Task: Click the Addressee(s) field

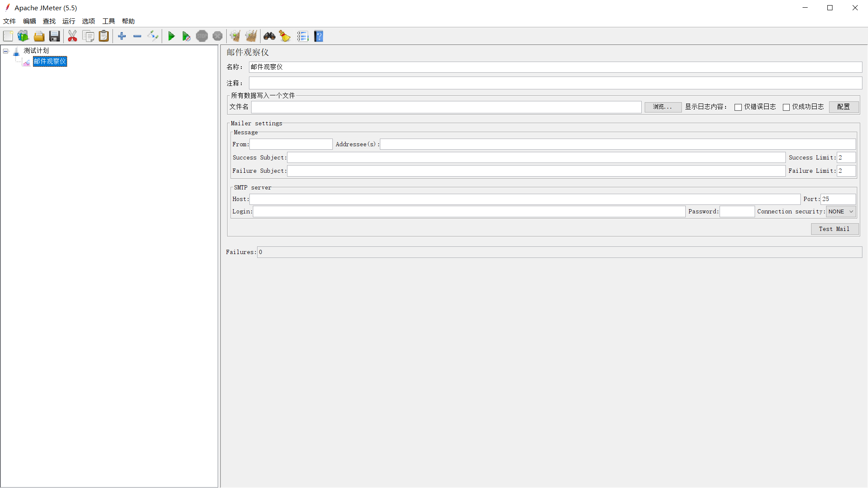Action: (x=618, y=145)
